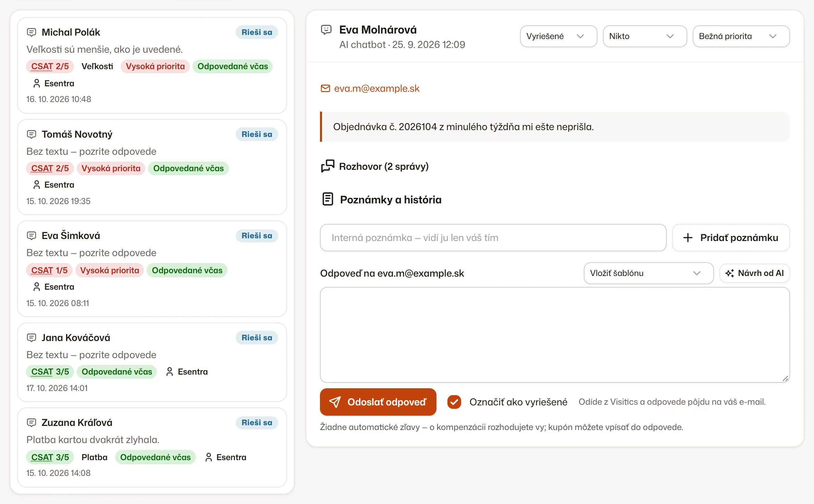Click CSAT 1/5 tag on Eva Šimková

49,270
